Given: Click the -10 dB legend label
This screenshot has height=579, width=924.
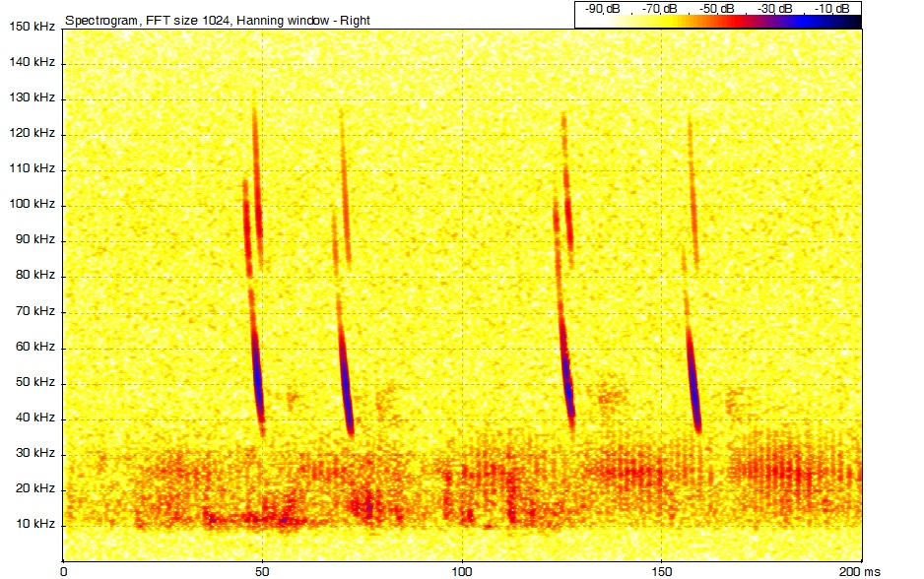Looking at the screenshot, I should click(831, 8).
